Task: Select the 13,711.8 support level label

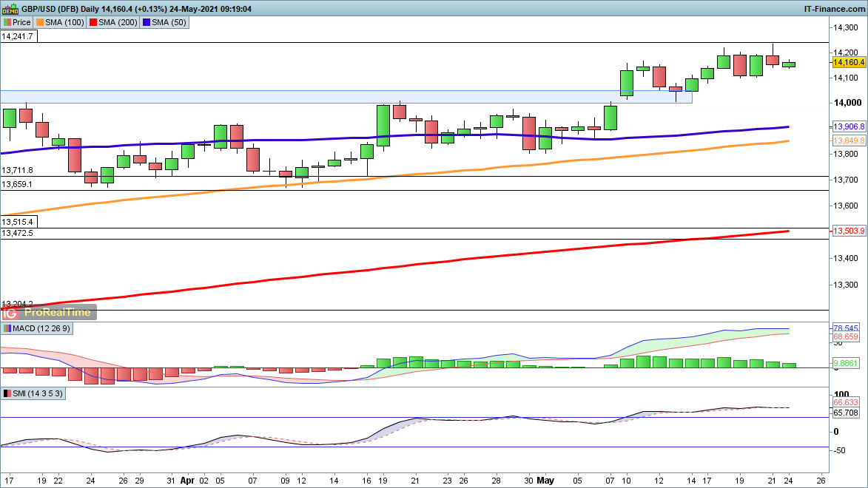Action: pyautogui.click(x=17, y=170)
